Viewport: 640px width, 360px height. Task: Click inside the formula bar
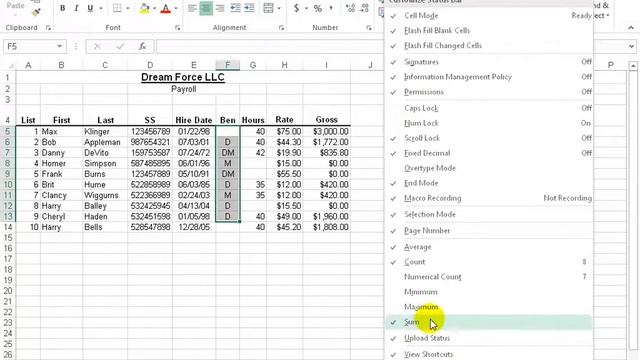(269, 46)
